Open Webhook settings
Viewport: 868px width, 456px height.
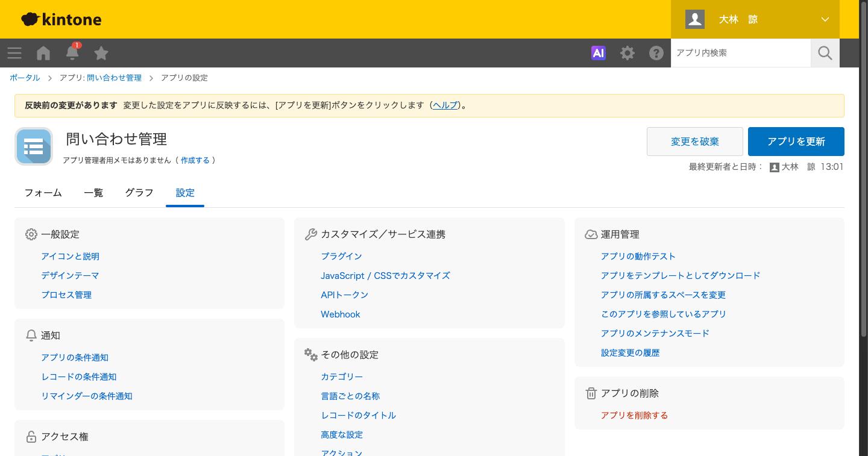click(341, 314)
